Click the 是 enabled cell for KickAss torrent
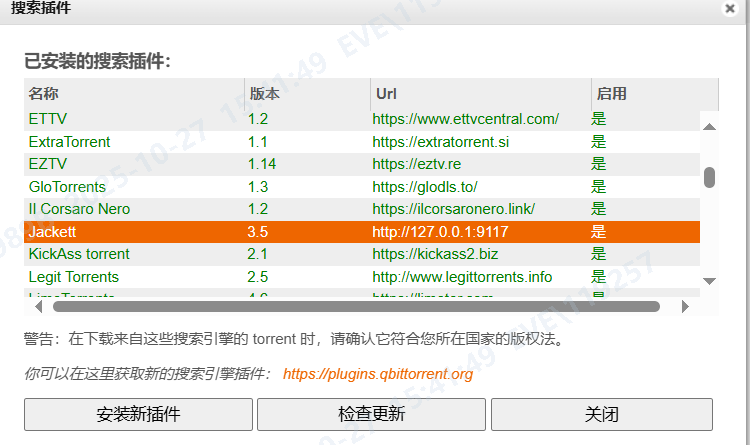The height and width of the screenshot is (445, 750). coord(598,254)
